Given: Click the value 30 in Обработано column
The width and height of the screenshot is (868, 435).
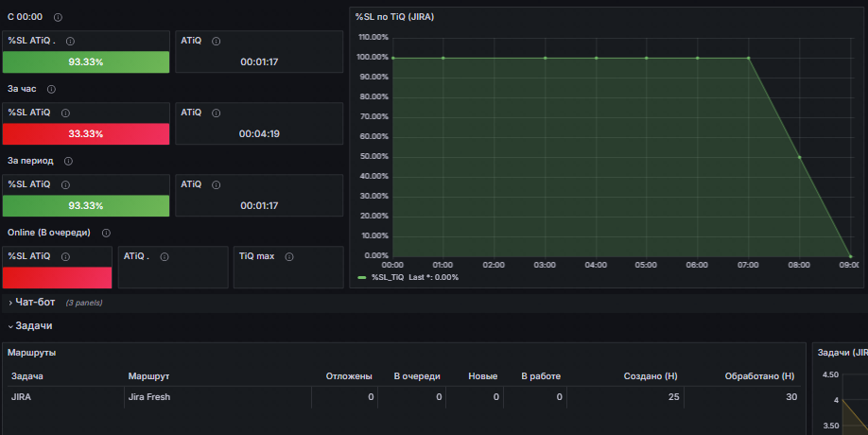Looking at the screenshot, I should [x=791, y=397].
